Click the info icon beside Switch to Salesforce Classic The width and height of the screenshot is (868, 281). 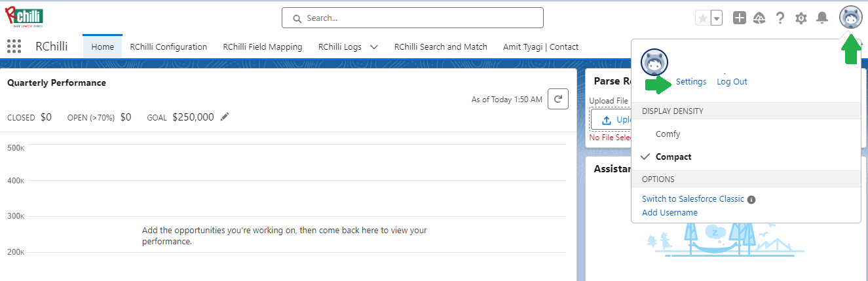(x=751, y=200)
